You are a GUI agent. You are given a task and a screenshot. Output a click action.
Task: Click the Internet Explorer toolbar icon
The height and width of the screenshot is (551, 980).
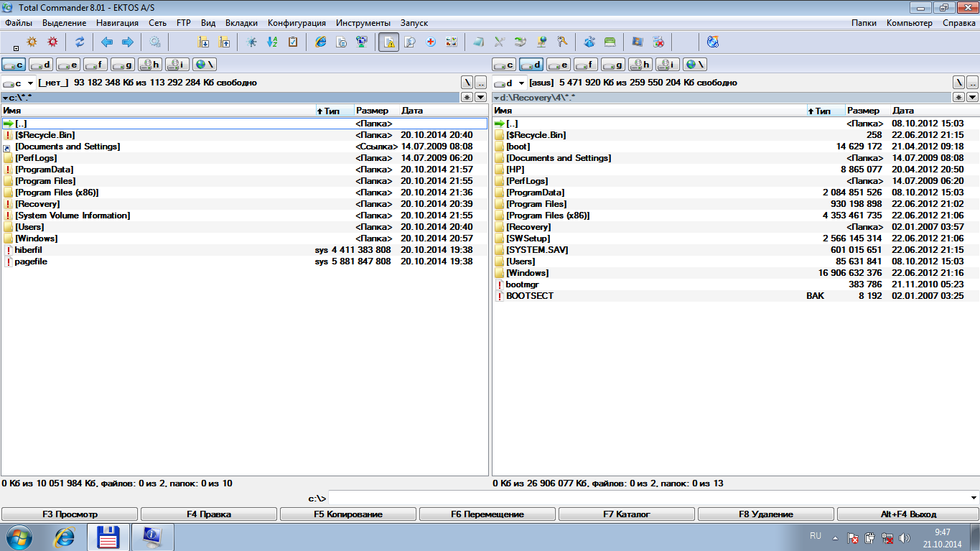(320, 42)
